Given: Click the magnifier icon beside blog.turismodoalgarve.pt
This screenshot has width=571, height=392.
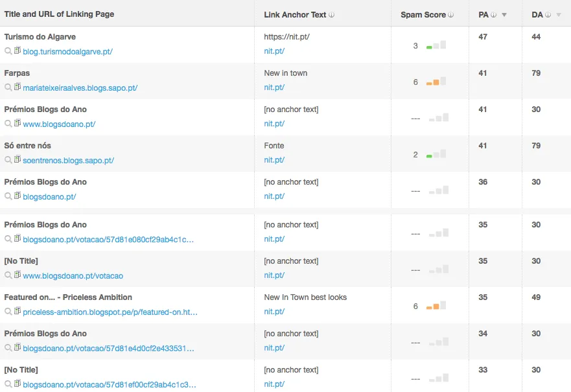Looking at the screenshot, I should coord(8,51).
